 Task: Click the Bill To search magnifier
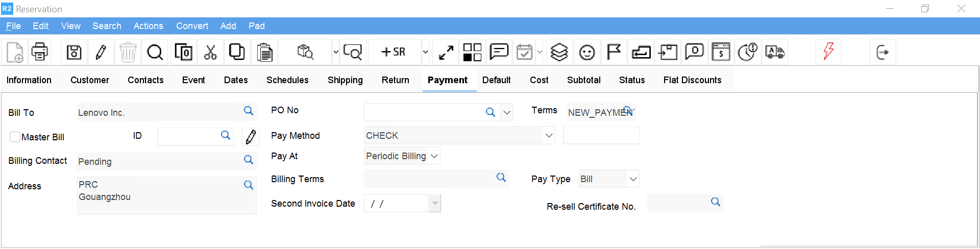pyautogui.click(x=249, y=111)
